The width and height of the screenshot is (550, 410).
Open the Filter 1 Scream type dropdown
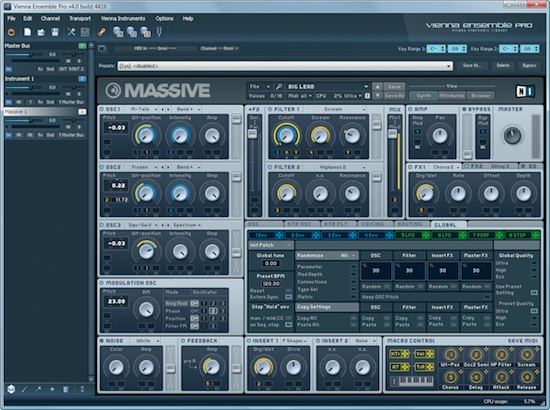(334, 109)
